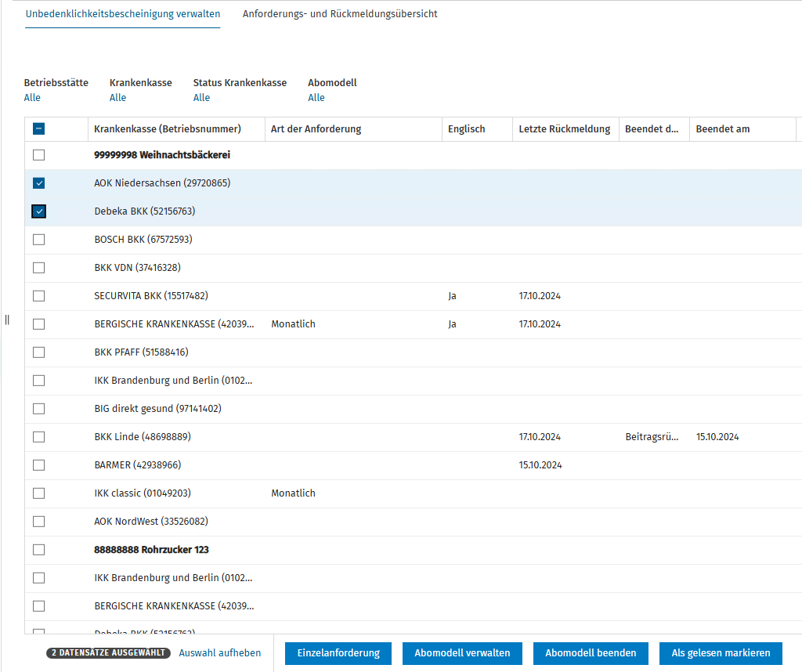Check the BARMER row checkbox
Screen dimensions: 802x672
click(x=39, y=465)
